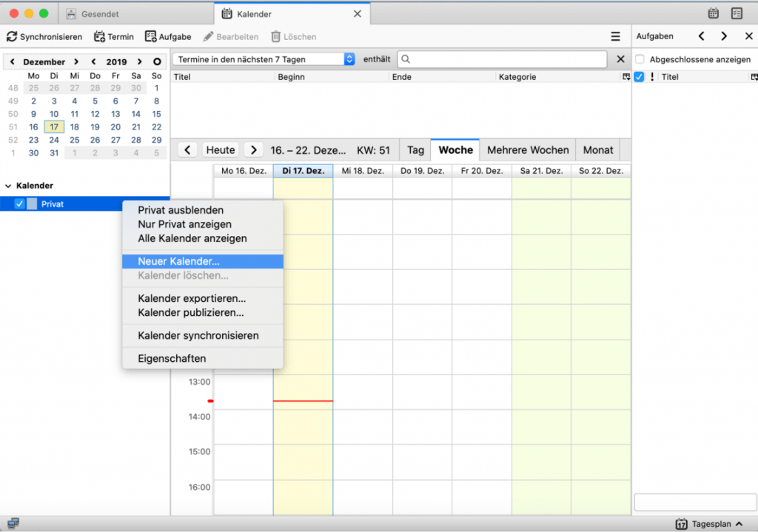Toggle the Privat calendar checkbox
Image resolution: width=758 pixels, height=532 pixels.
[20, 204]
